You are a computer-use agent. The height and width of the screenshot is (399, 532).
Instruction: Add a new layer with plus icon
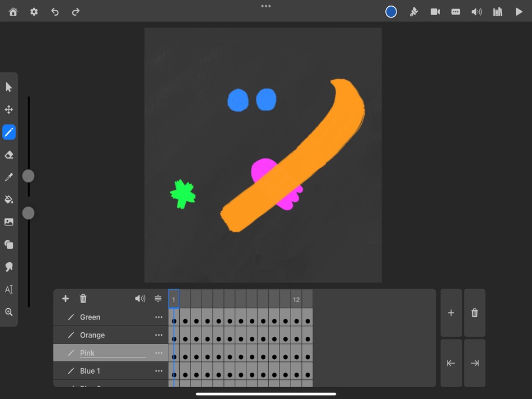point(66,299)
